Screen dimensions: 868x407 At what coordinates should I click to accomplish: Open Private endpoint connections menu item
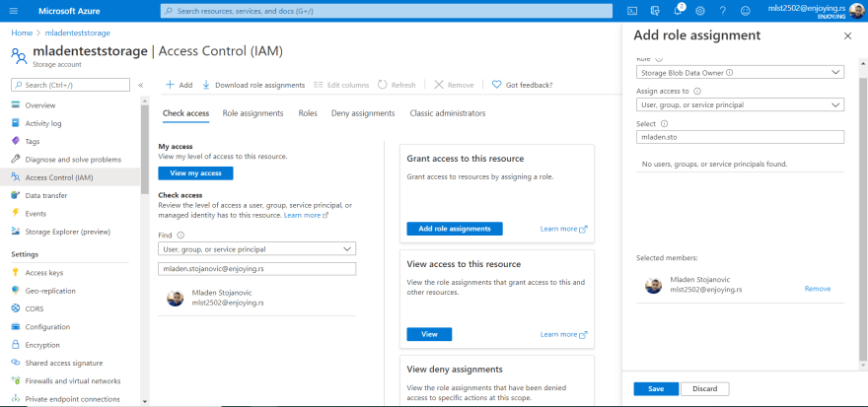coord(72,399)
